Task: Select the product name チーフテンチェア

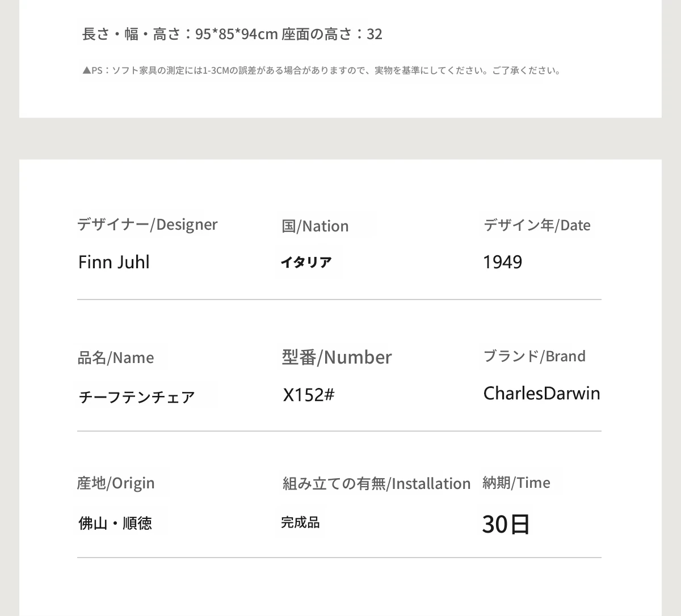Action: [x=136, y=396]
